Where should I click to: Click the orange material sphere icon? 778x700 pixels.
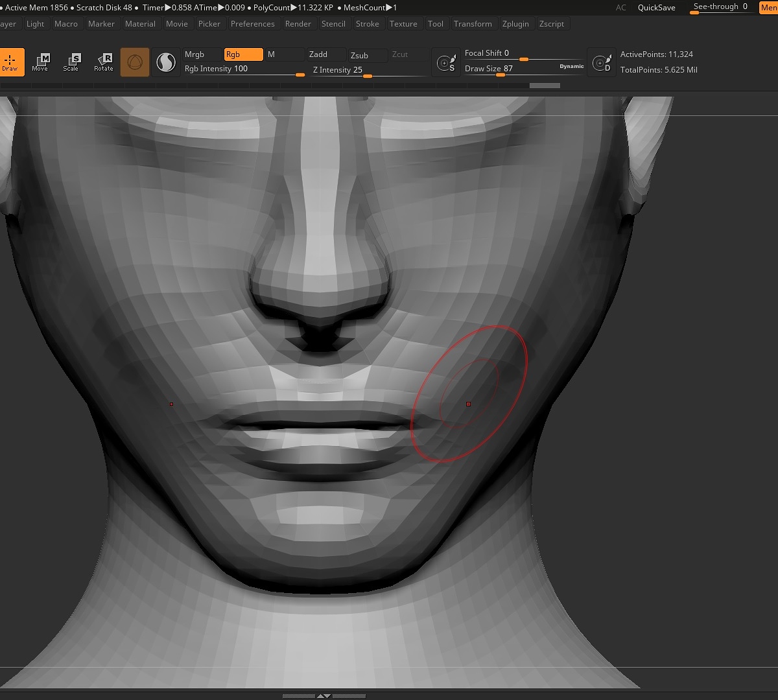tap(135, 62)
